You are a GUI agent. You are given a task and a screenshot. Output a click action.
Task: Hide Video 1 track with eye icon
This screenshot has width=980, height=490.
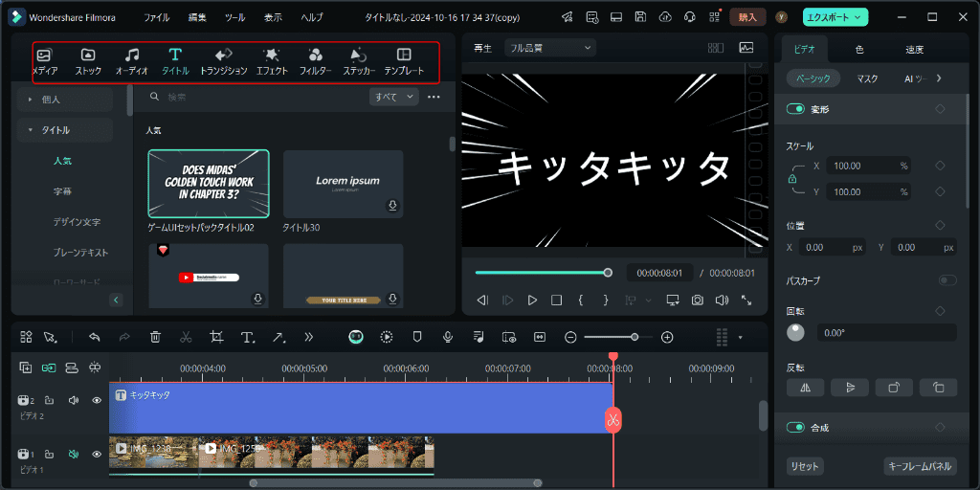pos(97,455)
